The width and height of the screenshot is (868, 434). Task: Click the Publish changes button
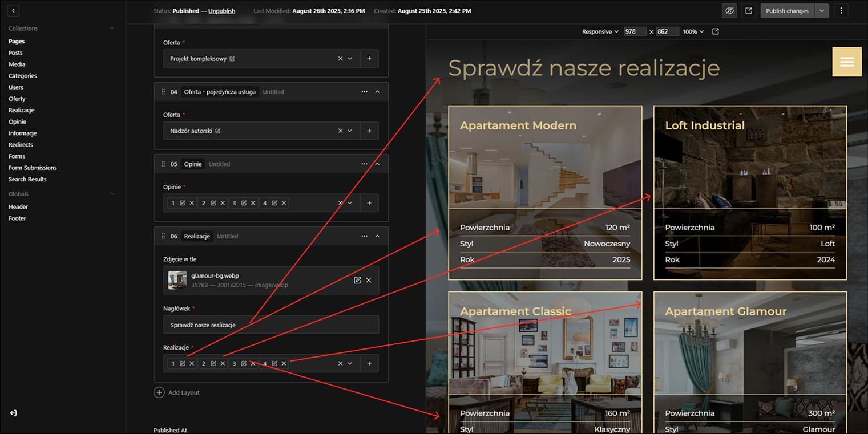click(x=787, y=11)
